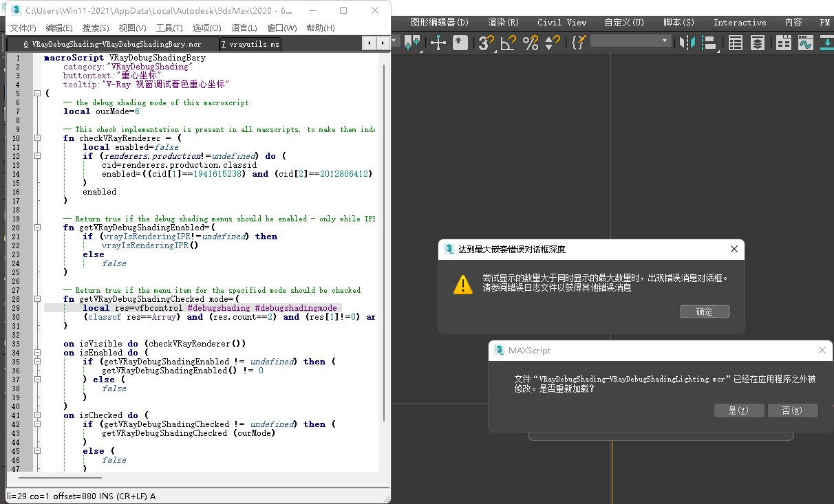Collapse fold for fn getVRayDebugShadingChecked
Screen dimensions: 834x504
pyautogui.click(x=37, y=299)
